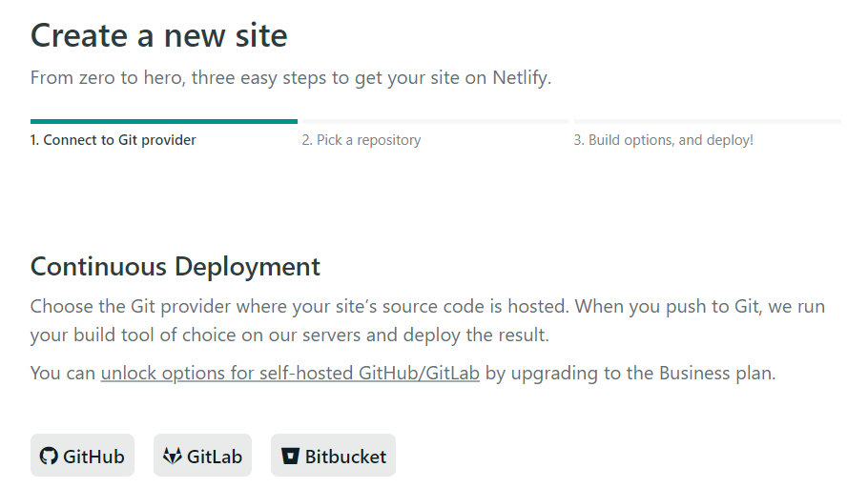The height and width of the screenshot is (488, 868).
Task: Click the Create a new site heading
Action: (x=159, y=36)
